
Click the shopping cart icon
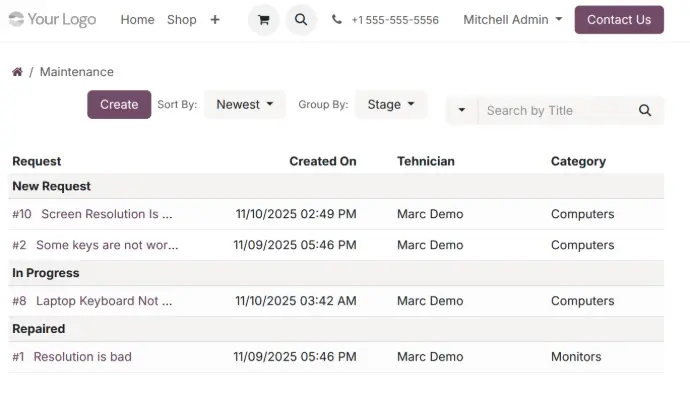(263, 20)
